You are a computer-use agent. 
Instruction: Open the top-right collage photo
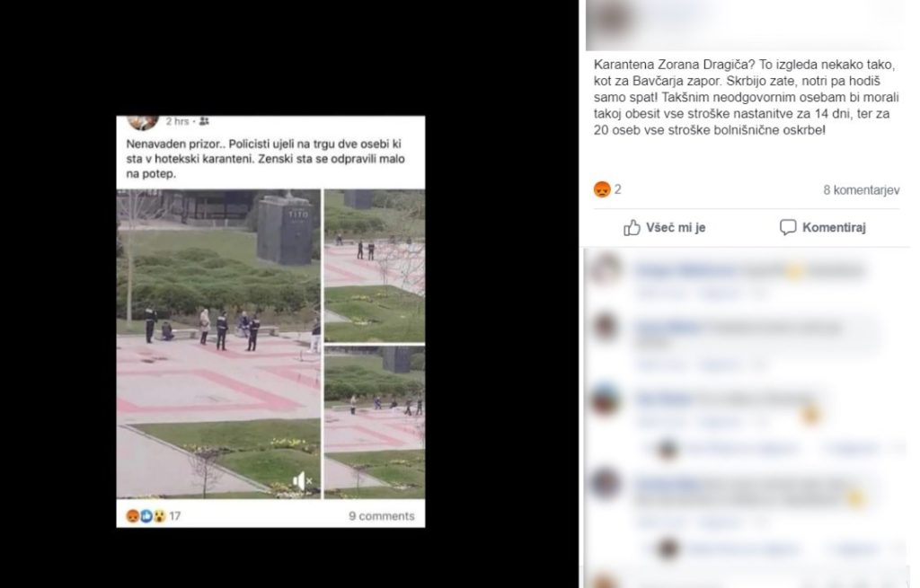click(x=375, y=266)
